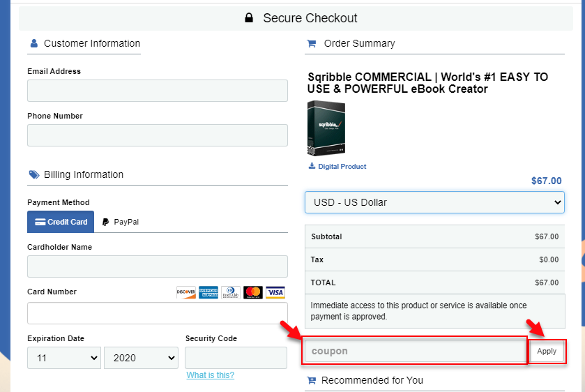The width and height of the screenshot is (585, 392).
Task: Click the Digital Product link
Action: pyautogui.click(x=342, y=167)
